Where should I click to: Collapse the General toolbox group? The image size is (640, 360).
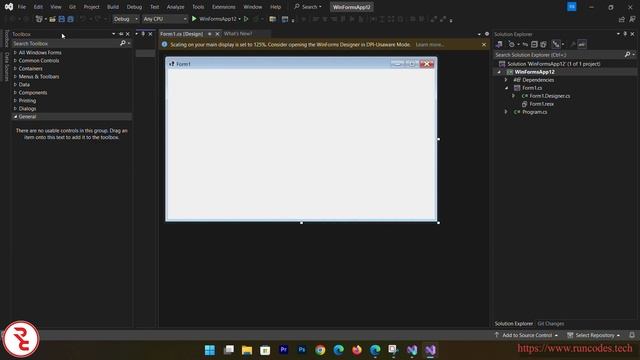coord(15,117)
